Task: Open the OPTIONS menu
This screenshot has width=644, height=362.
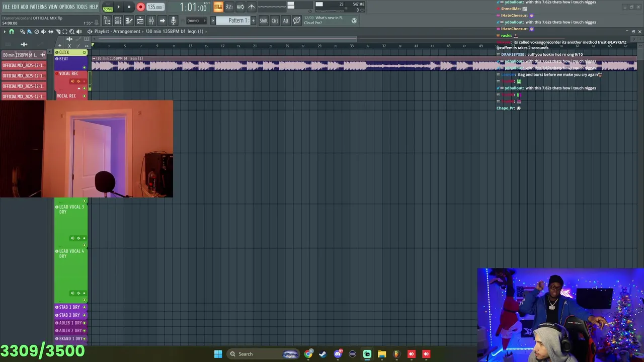Action: (x=67, y=7)
